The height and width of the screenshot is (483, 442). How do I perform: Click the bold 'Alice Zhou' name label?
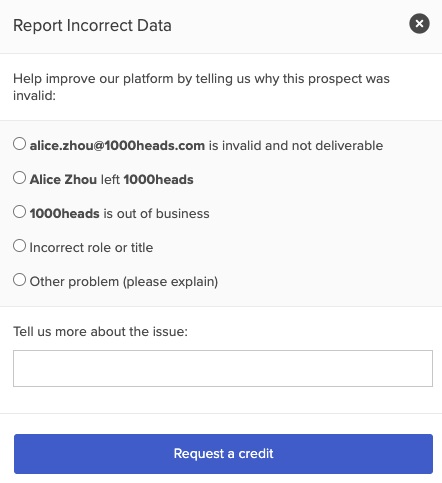pyautogui.click(x=63, y=180)
